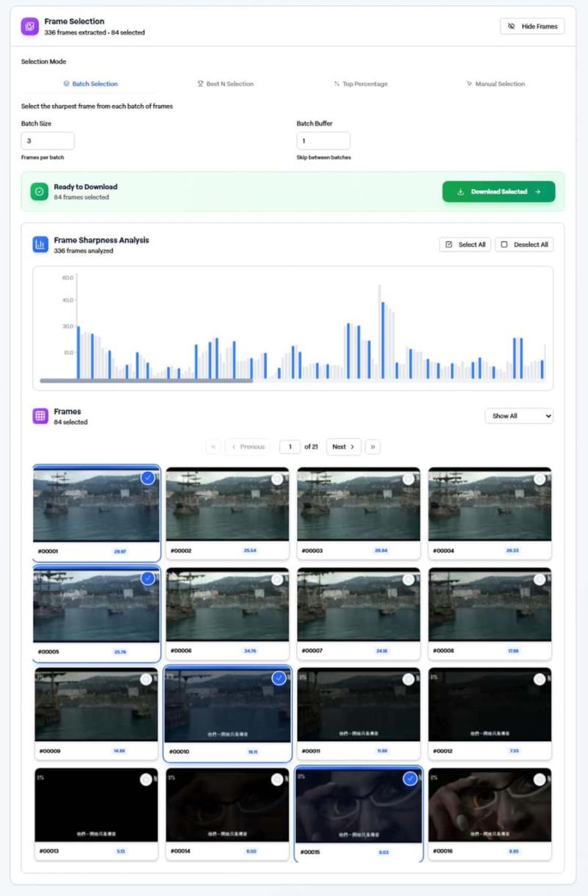Click the blue Frame Sharpness Analysis chart icon
Image resolution: width=588 pixels, height=896 pixels.
pos(40,245)
